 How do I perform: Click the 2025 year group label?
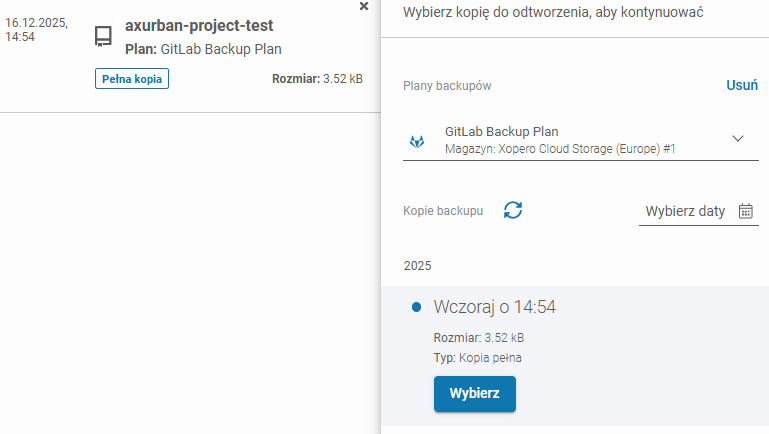click(417, 266)
